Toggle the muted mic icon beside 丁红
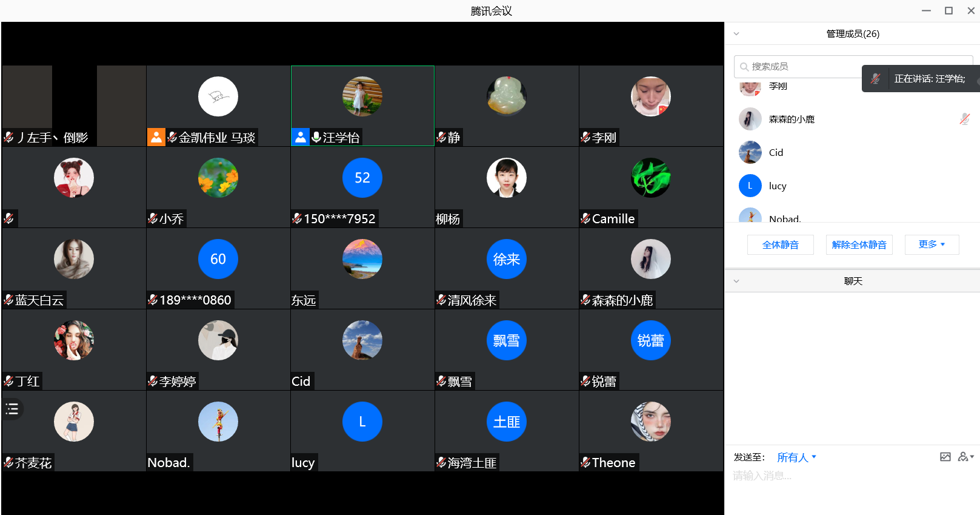This screenshot has width=980, height=515. coord(8,381)
